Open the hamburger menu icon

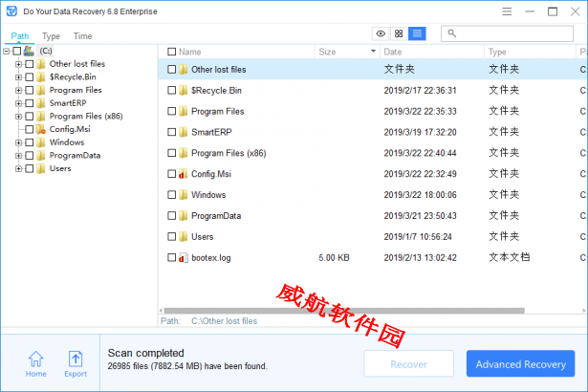[507, 11]
